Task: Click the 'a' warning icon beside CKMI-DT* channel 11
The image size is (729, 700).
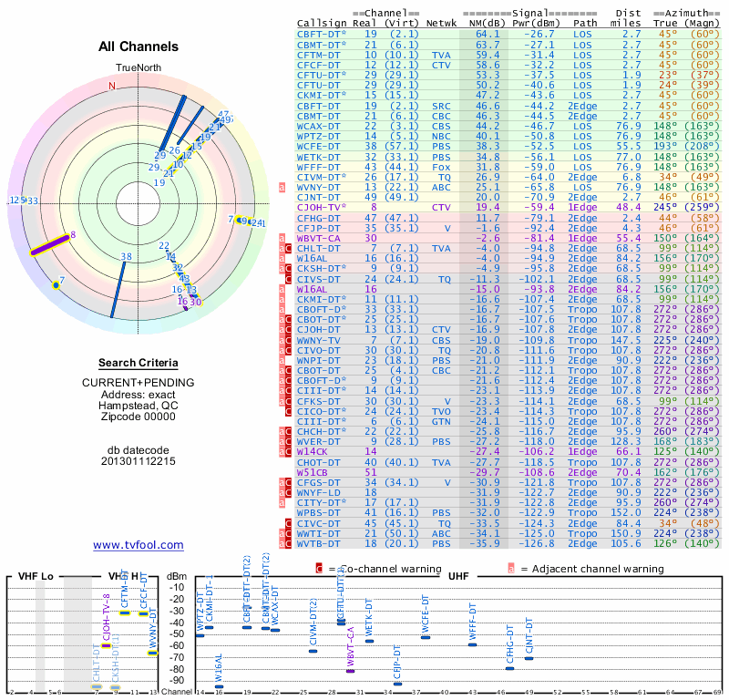Action: pos(282,300)
